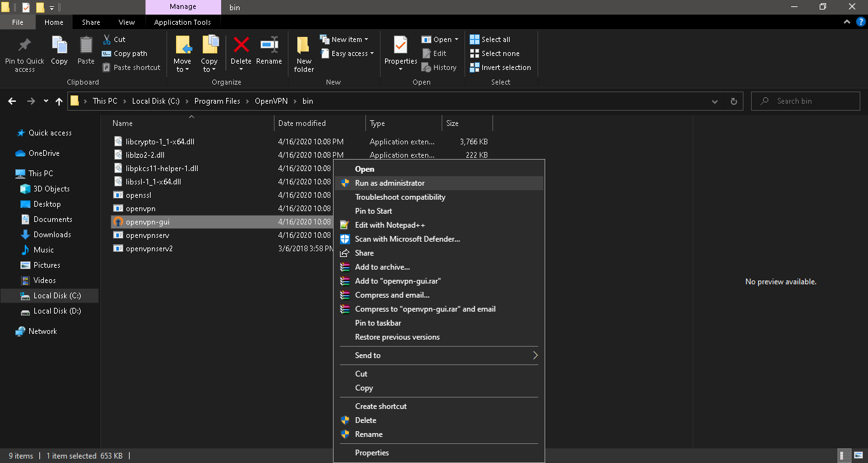
Task: Click Copy path in Clipboard group
Action: [125, 53]
